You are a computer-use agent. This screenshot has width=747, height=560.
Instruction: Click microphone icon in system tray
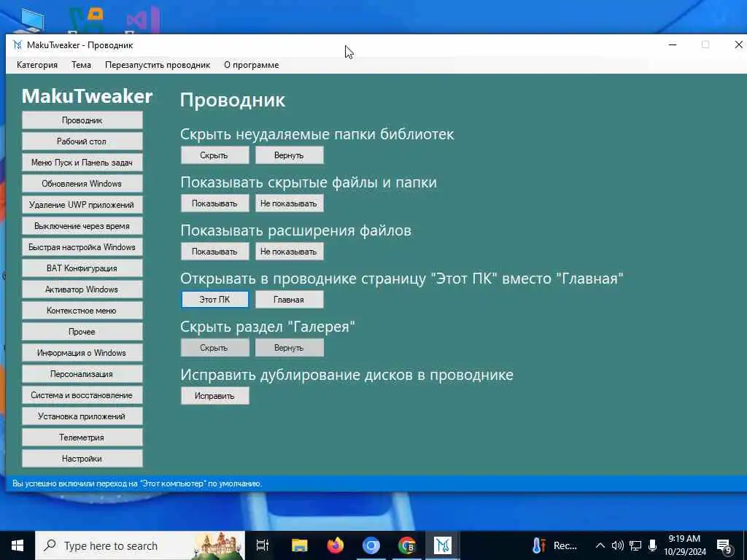coord(653,545)
